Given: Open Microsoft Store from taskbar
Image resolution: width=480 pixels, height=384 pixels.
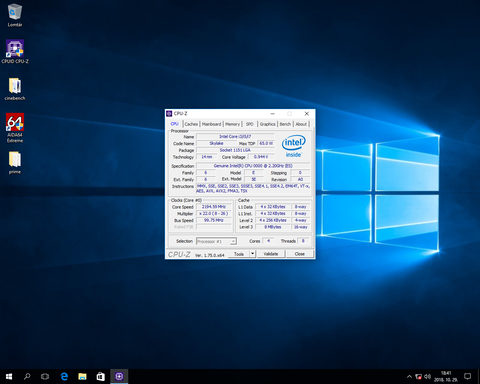Looking at the screenshot, I should coord(100,377).
